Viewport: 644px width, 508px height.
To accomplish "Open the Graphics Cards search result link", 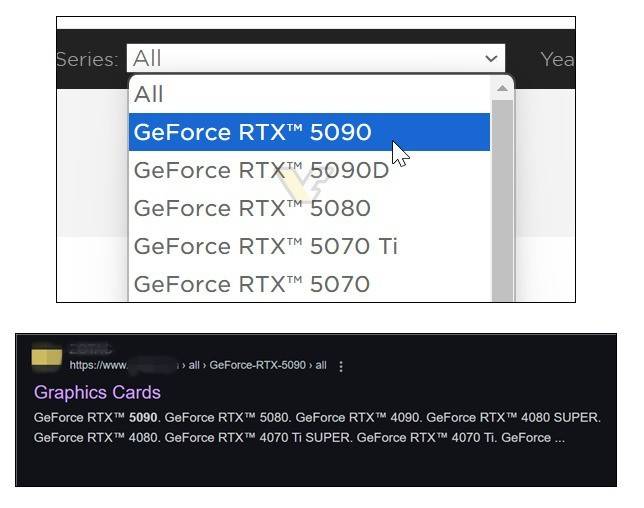I will point(97,392).
